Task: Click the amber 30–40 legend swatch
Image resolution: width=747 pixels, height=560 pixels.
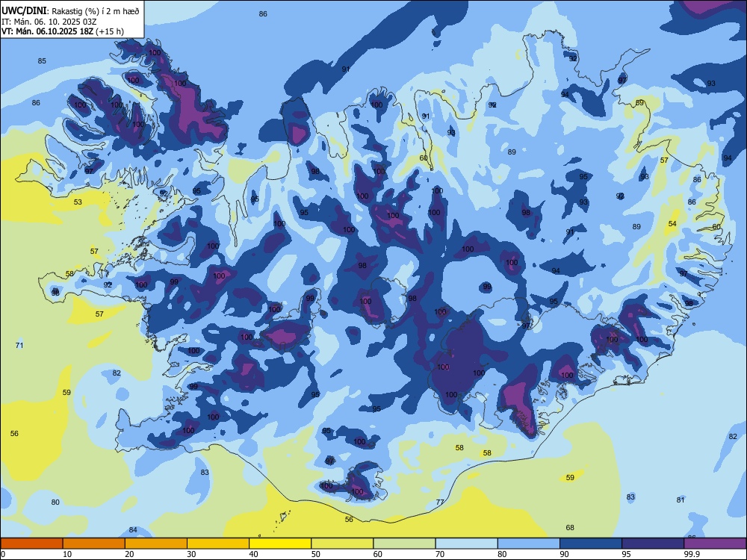Action: pyautogui.click(x=218, y=544)
